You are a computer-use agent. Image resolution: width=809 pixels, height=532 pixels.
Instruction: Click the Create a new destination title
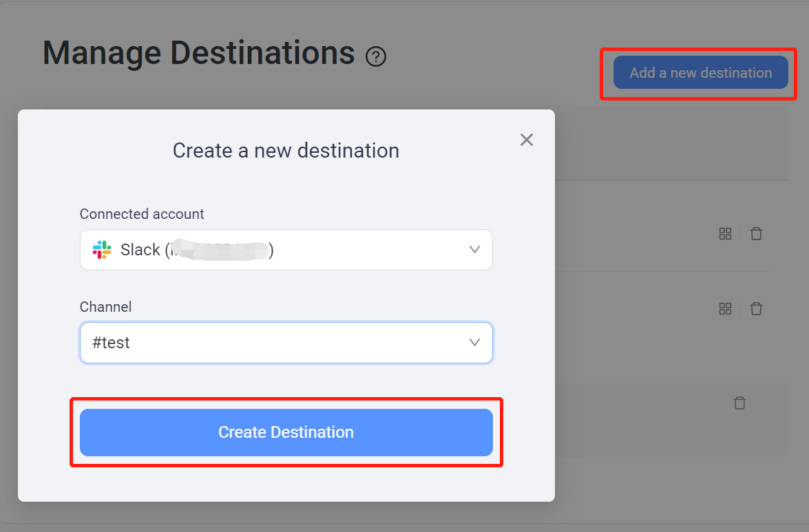coord(286,151)
